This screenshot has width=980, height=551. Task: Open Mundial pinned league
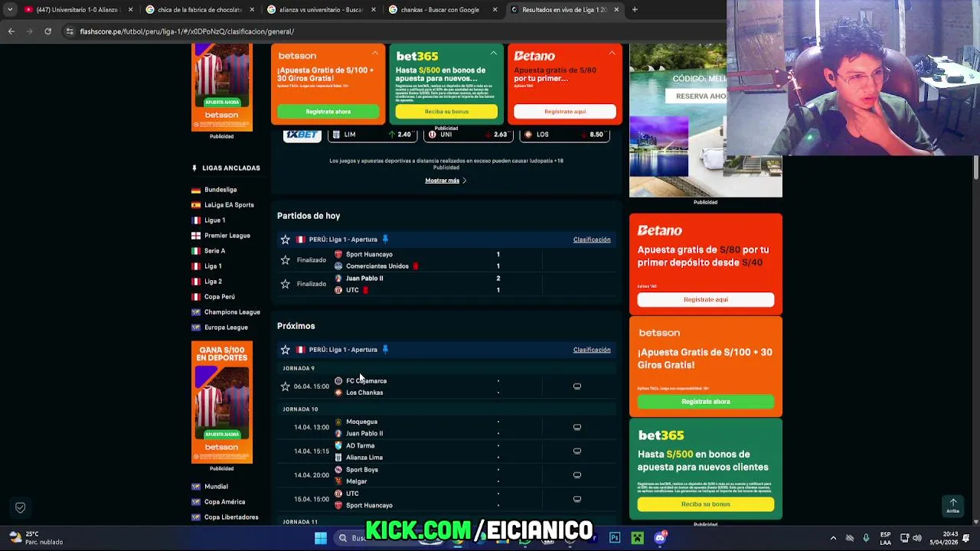tap(216, 487)
